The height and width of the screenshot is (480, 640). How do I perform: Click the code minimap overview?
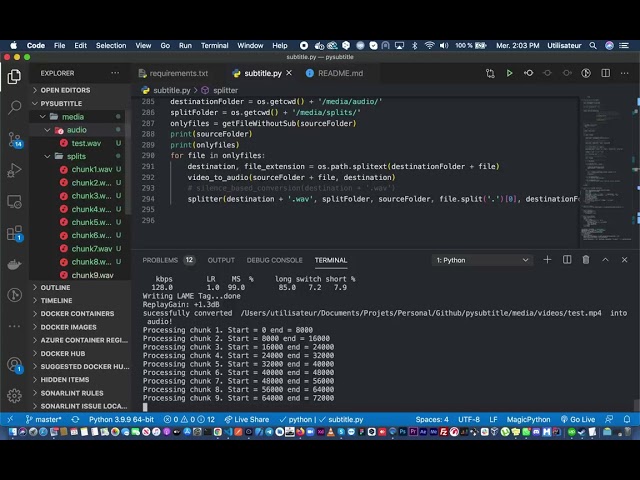(x=606, y=171)
